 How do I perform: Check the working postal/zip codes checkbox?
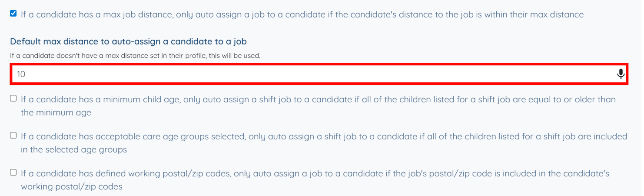pos(13,172)
